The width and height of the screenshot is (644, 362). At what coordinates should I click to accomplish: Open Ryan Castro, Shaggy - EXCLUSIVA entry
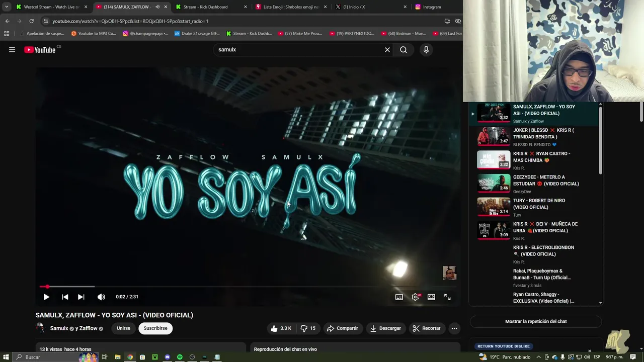pos(534,297)
